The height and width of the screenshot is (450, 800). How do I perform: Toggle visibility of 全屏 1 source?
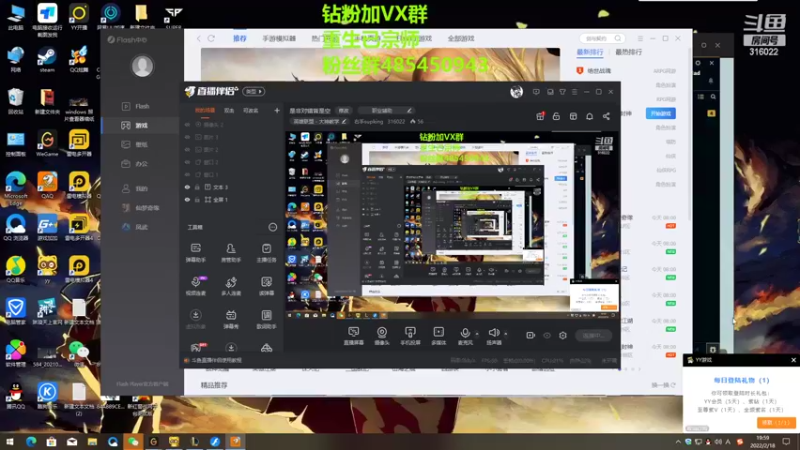coord(187,199)
